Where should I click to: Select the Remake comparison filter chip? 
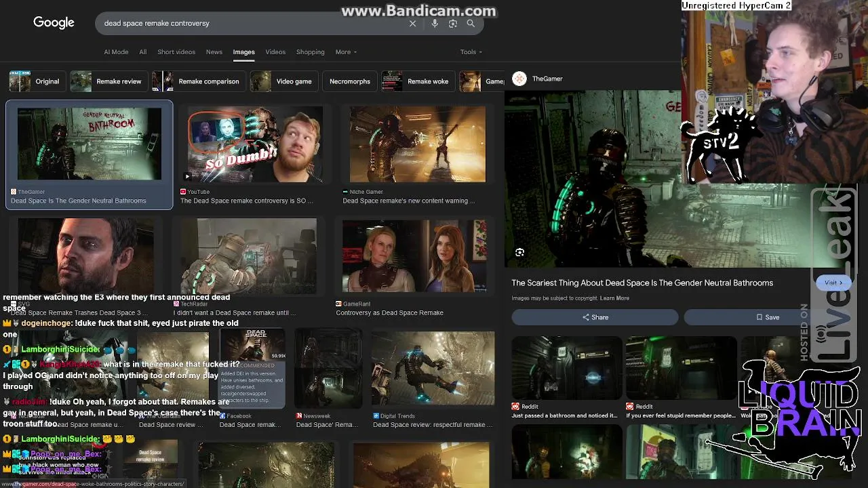pos(198,81)
